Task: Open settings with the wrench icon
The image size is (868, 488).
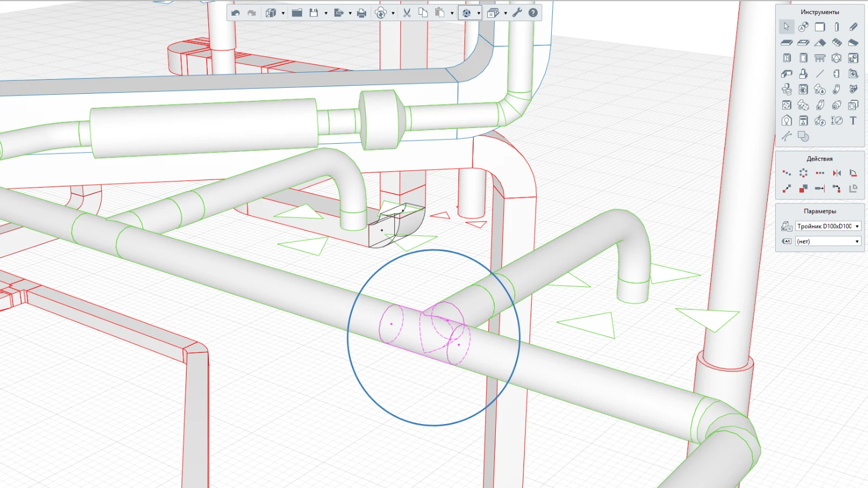Action: (517, 13)
